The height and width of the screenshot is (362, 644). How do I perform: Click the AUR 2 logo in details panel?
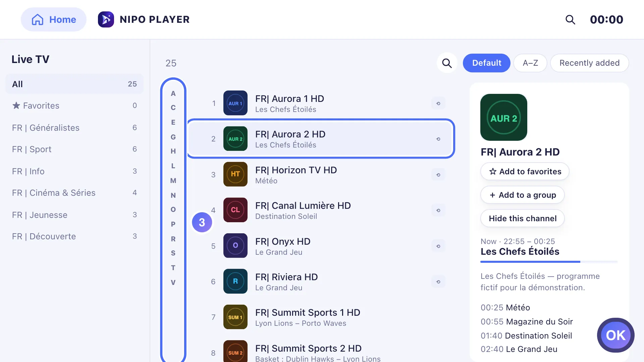point(504,117)
